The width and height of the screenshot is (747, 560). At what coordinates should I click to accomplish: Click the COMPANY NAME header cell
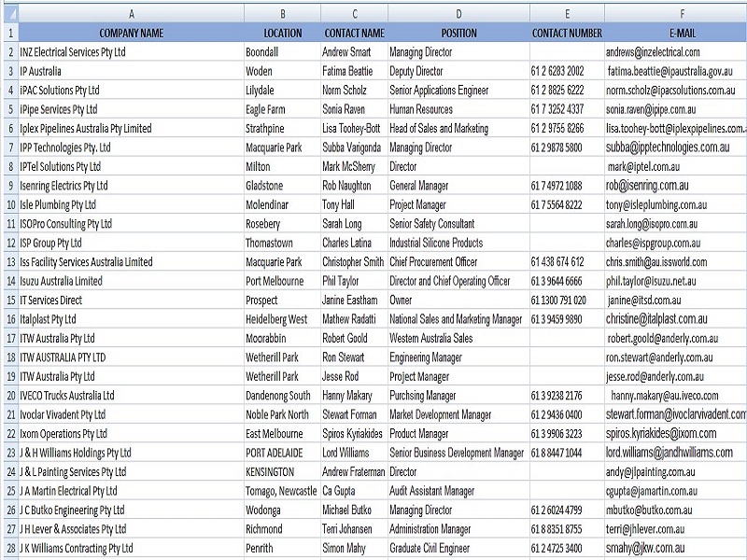click(x=131, y=33)
